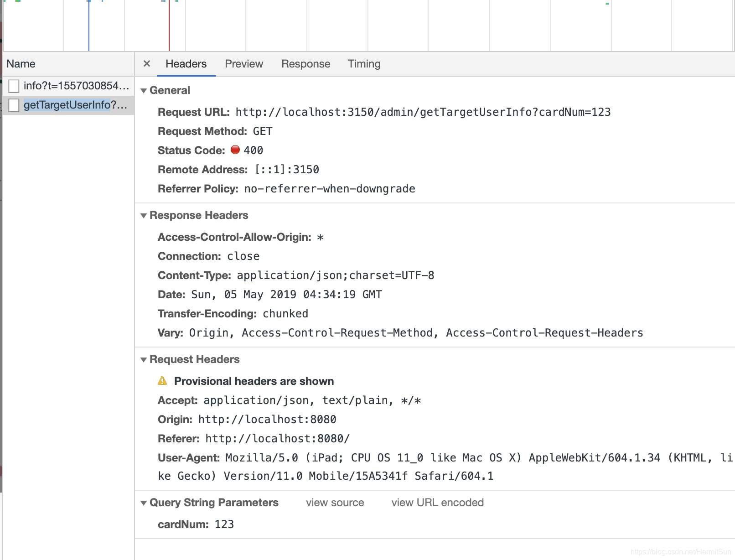The image size is (735, 560).
Task: Click the User-Agent header value
Action: click(445, 467)
